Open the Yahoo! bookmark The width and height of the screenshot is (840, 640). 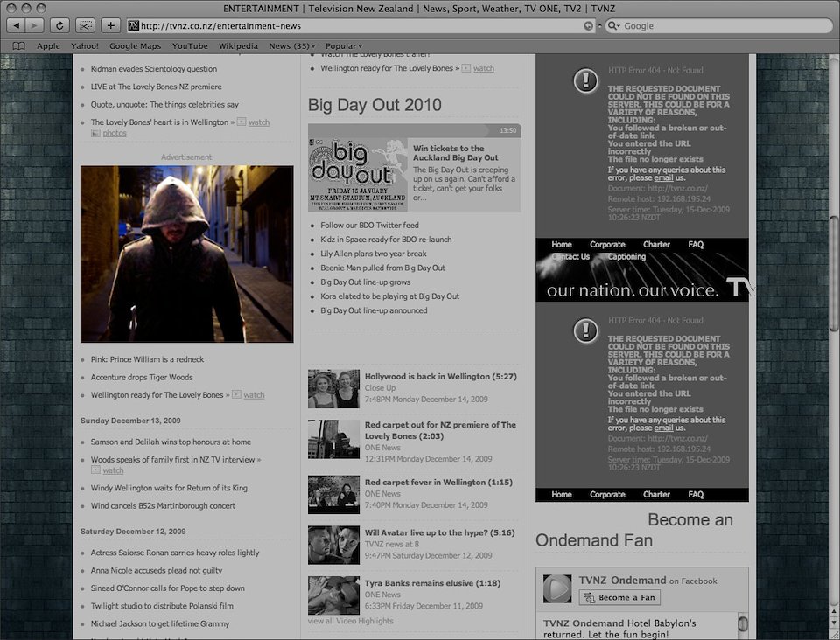tap(85, 46)
